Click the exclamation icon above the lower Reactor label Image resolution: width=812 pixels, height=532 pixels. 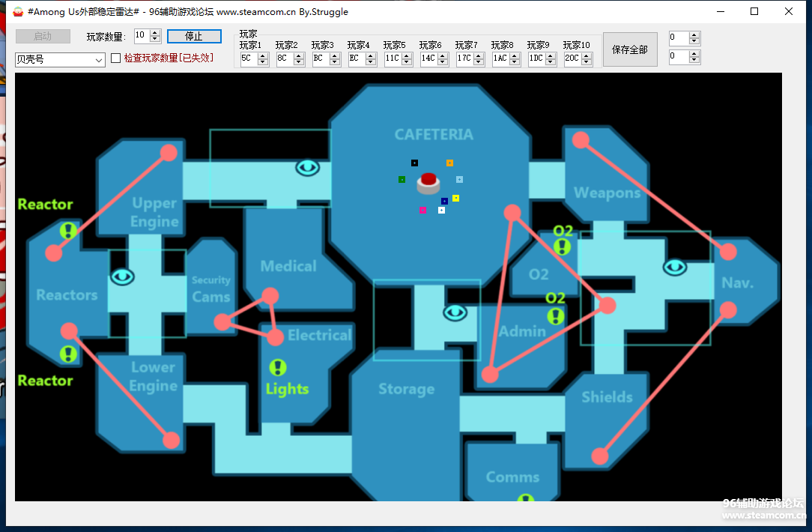(68, 354)
